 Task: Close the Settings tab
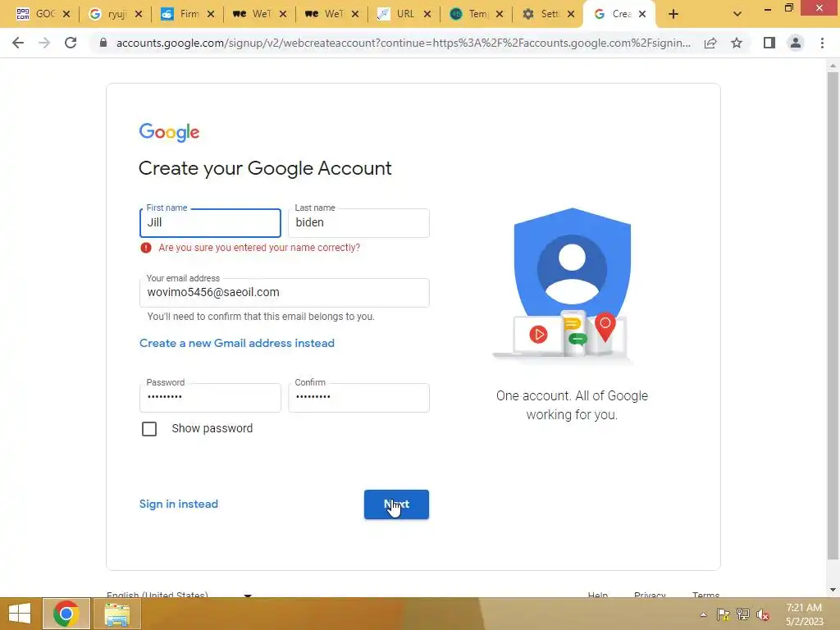point(571,15)
